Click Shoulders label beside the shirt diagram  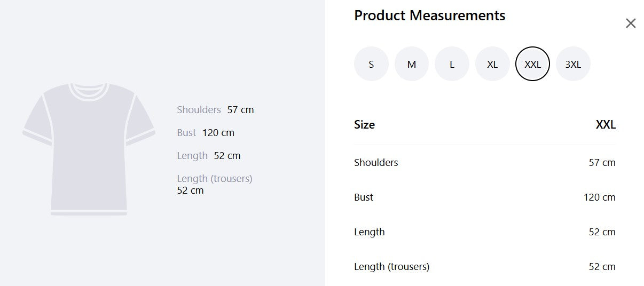click(x=199, y=110)
